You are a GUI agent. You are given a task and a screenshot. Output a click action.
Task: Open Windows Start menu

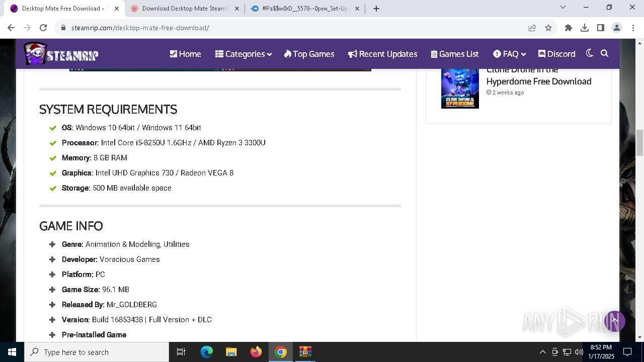coord(12,352)
